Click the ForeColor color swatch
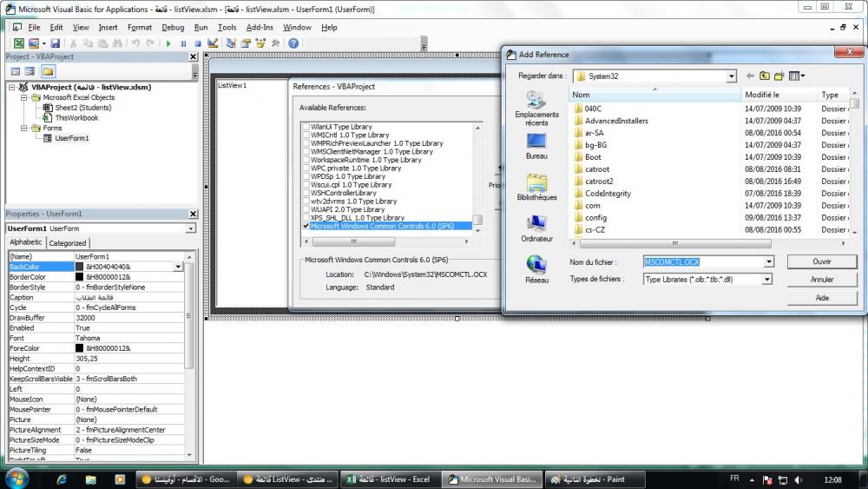 [x=79, y=348]
